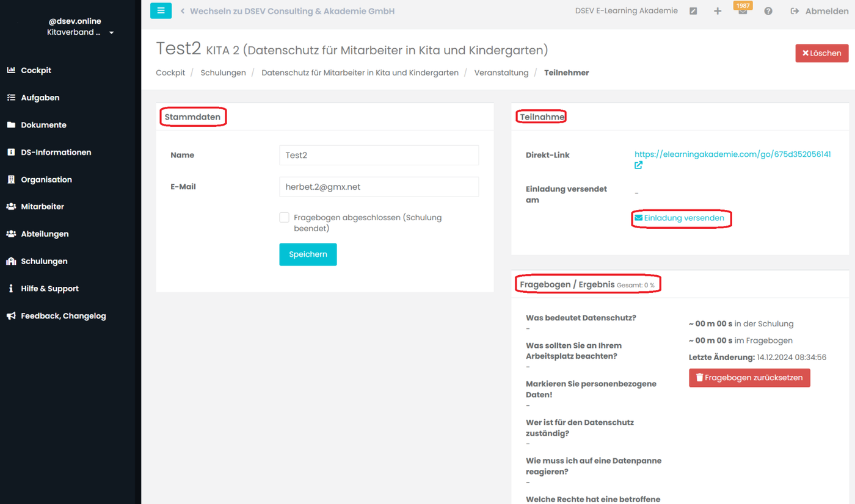Click the plus icon in top bar

[718, 11]
